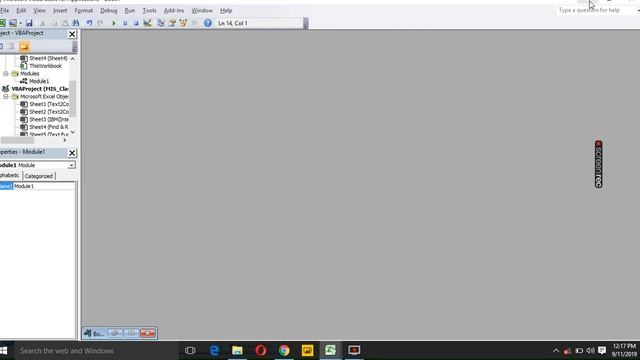
Task: Click the blue Help question mark icon
Action: [x=208, y=23]
